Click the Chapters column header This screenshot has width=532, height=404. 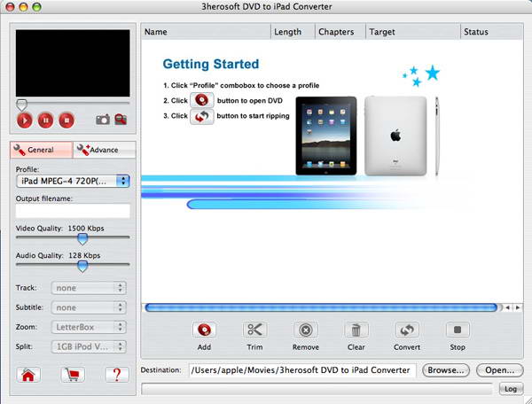click(x=340, y=32)
